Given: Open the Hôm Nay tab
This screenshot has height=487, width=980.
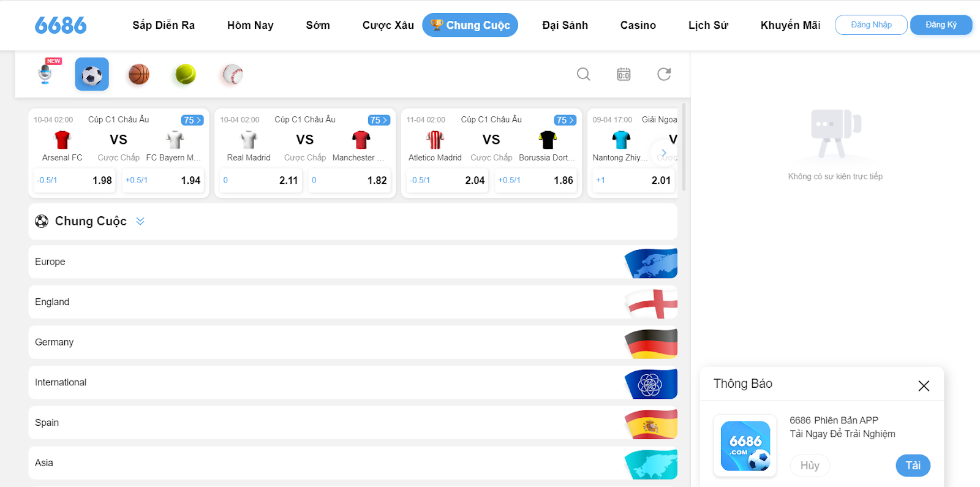Looking at the screenshot, I should [251, 25].
